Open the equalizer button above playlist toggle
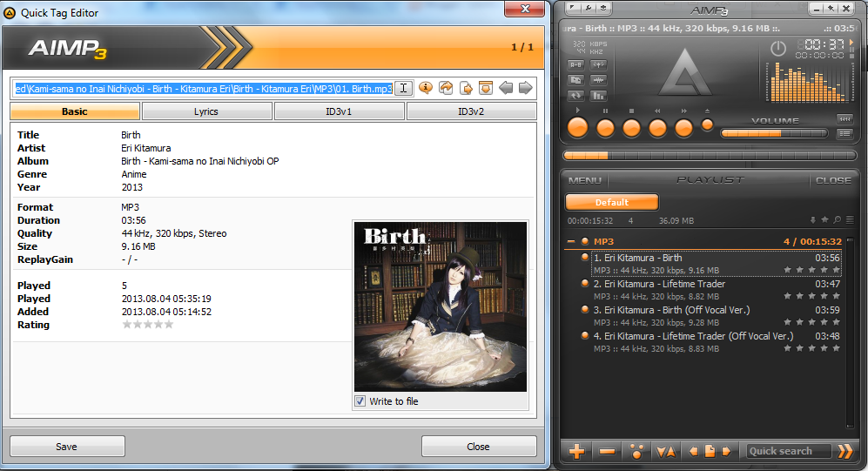 click(844, 119)
